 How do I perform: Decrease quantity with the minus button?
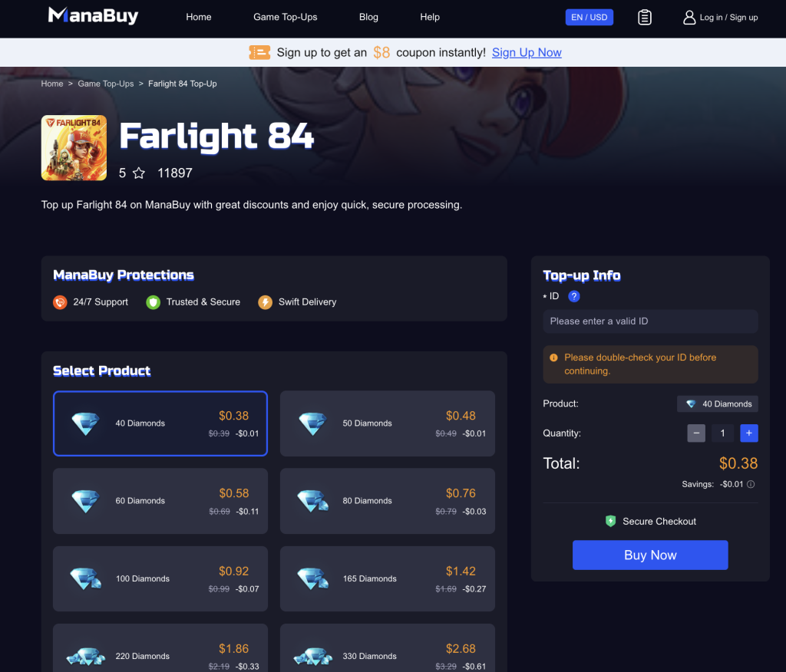[695, 433]
